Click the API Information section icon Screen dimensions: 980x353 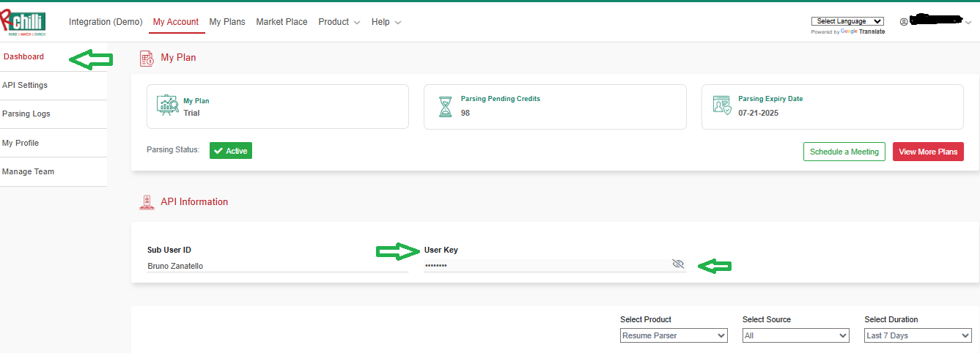coord(147,202)
